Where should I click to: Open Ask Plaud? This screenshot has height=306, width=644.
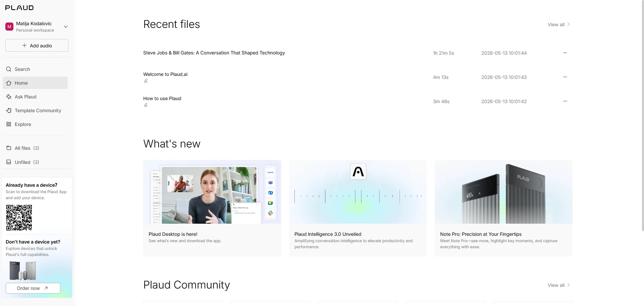coord(35,97)
